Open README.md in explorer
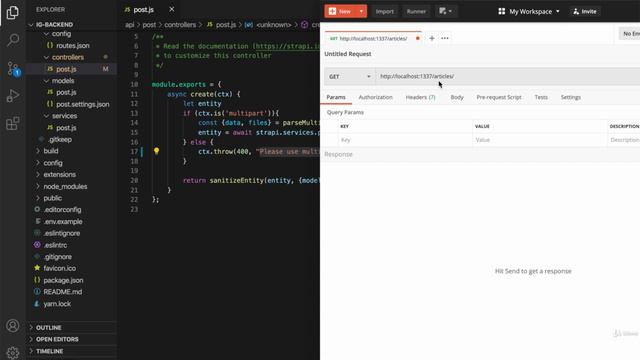The width and height of the screenshot is (640, 360). click(x=62, y=292)
